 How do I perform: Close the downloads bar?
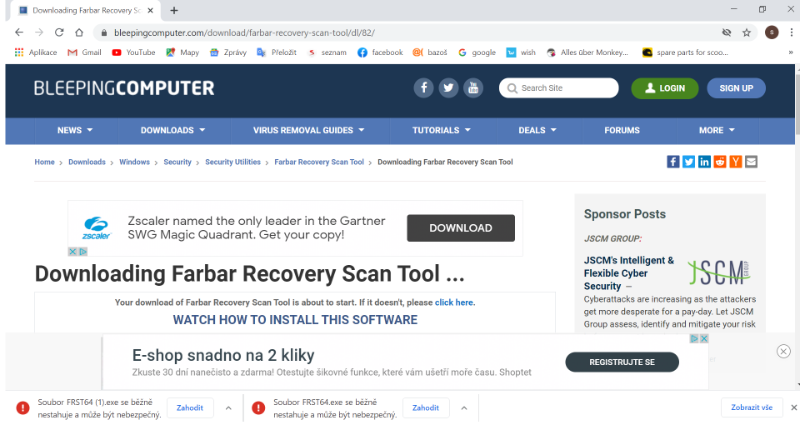[793, 407]
